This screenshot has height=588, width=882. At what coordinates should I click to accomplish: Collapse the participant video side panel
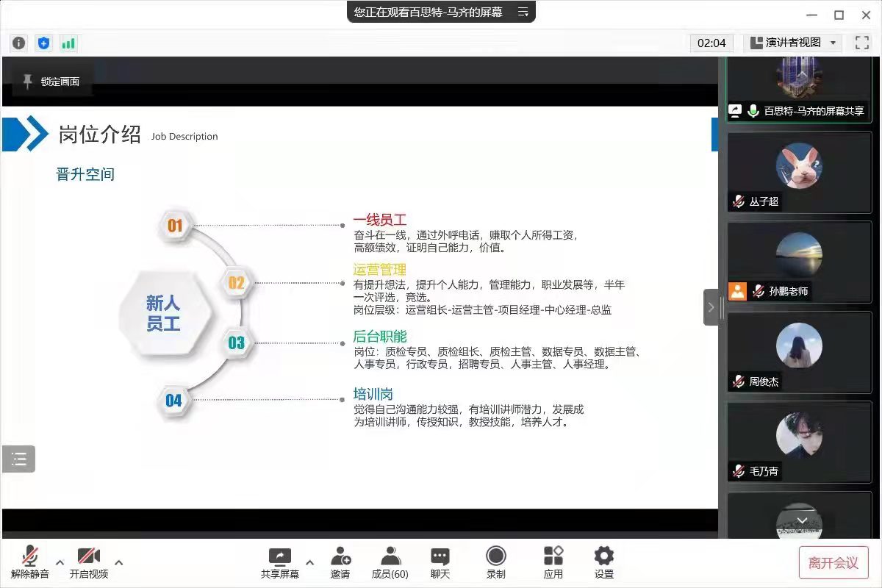[x=711, y=307]
